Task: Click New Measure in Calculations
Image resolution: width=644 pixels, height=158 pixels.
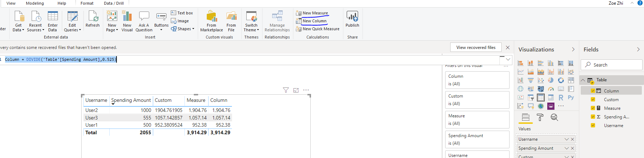Action: point(312,13)
